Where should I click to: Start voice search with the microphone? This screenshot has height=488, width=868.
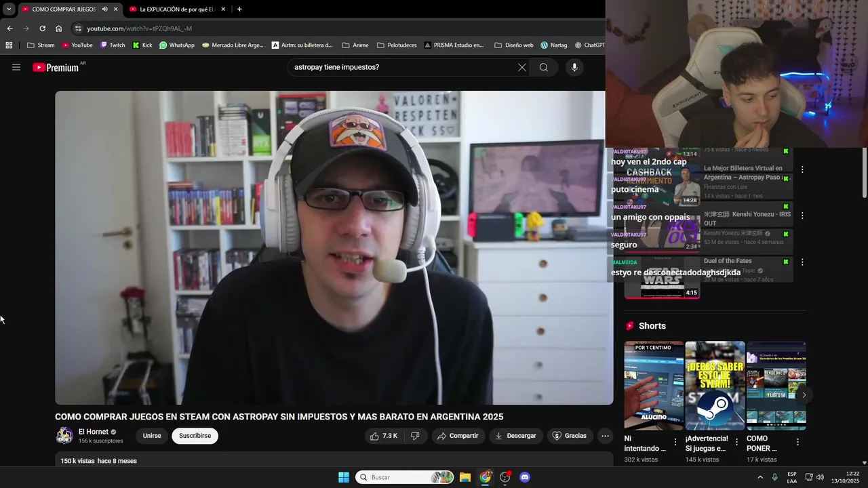574,67
